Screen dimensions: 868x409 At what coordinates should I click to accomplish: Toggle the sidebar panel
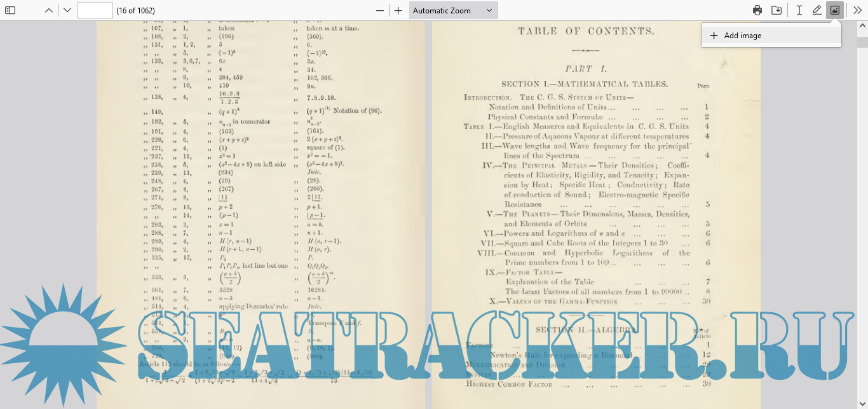click(10, 10)
